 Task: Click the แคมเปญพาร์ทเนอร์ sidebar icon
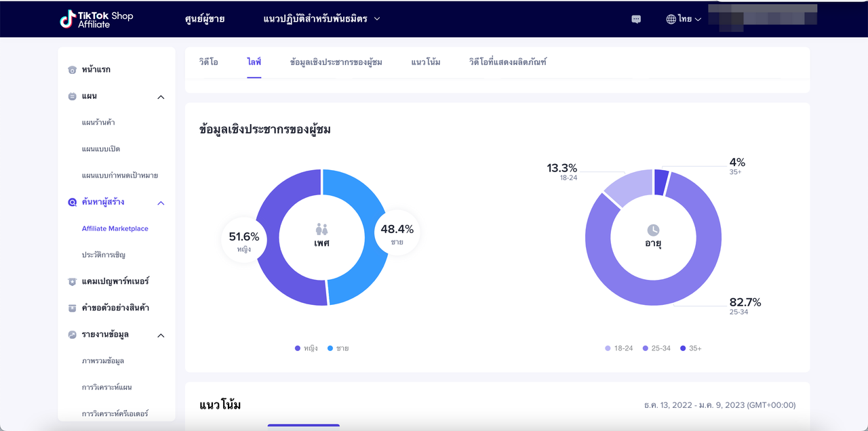click(x=73, y=281)
